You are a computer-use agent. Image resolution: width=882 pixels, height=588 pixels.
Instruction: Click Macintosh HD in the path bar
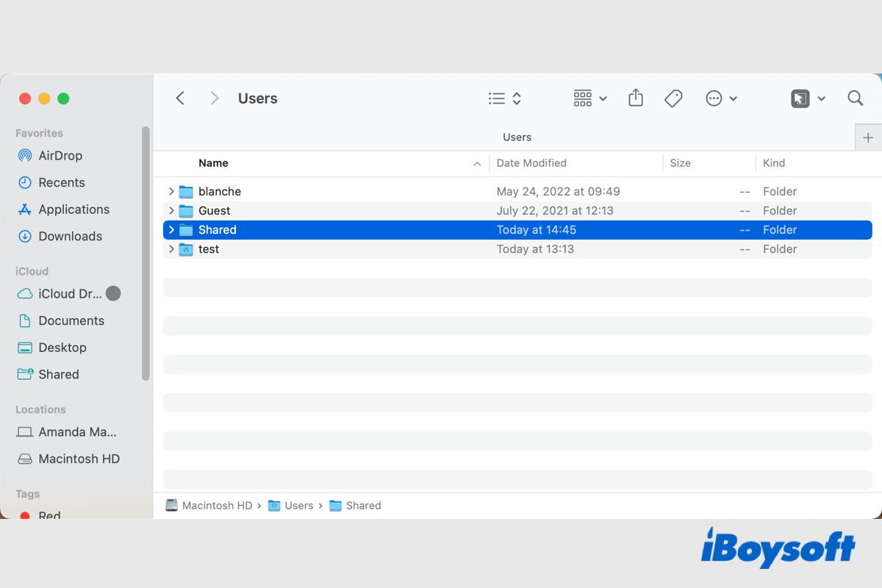pos(209,506)
